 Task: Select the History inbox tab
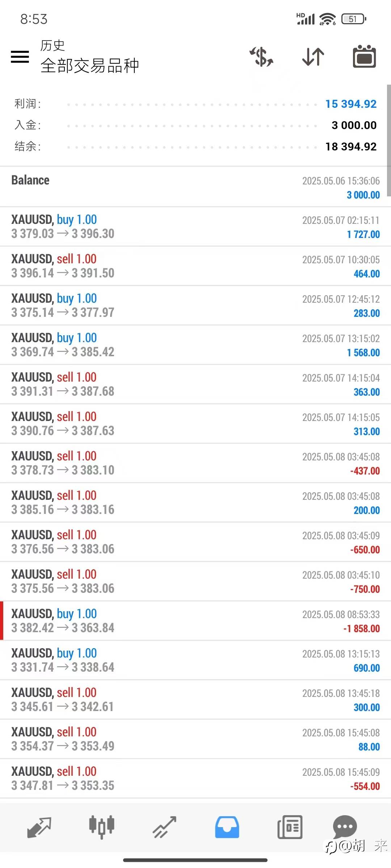click(x=227, y=827)
